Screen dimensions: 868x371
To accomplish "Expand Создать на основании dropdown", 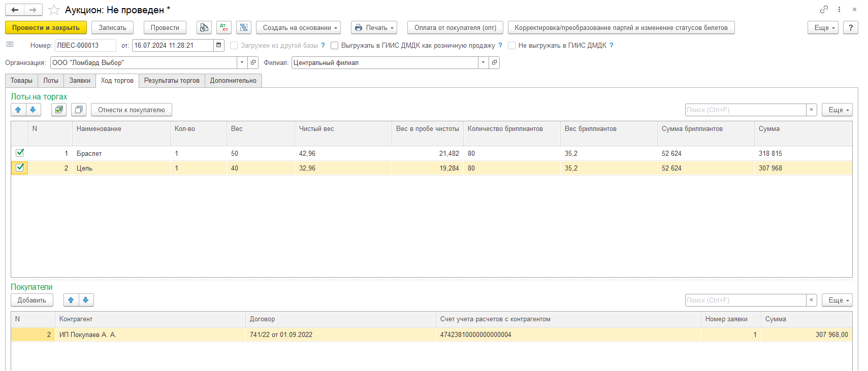I will click(298, 27).
